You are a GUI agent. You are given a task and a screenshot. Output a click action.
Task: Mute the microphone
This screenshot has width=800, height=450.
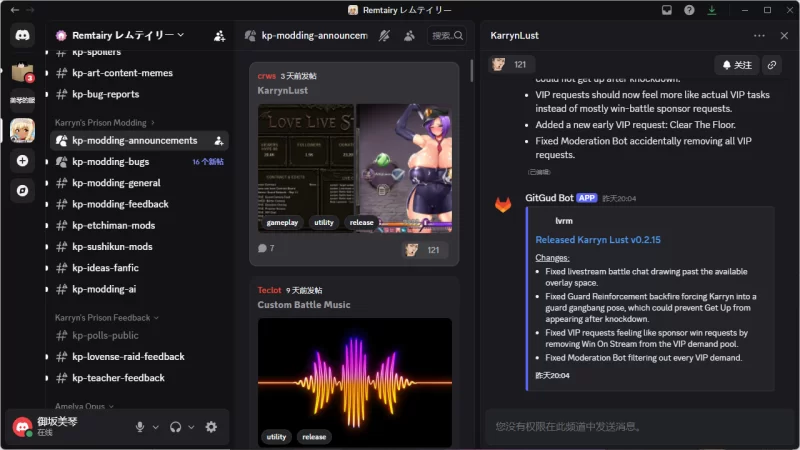(139, 427)
